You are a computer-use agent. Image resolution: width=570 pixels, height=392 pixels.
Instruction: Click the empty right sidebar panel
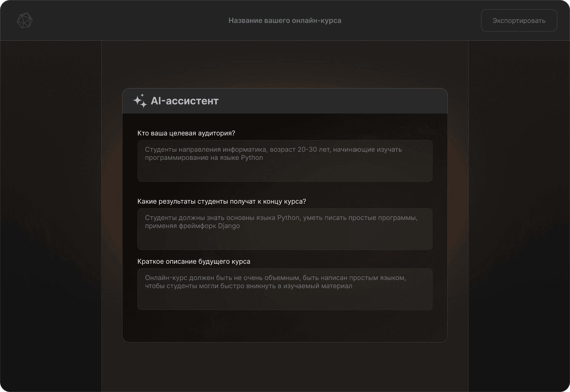coord(519,216)
